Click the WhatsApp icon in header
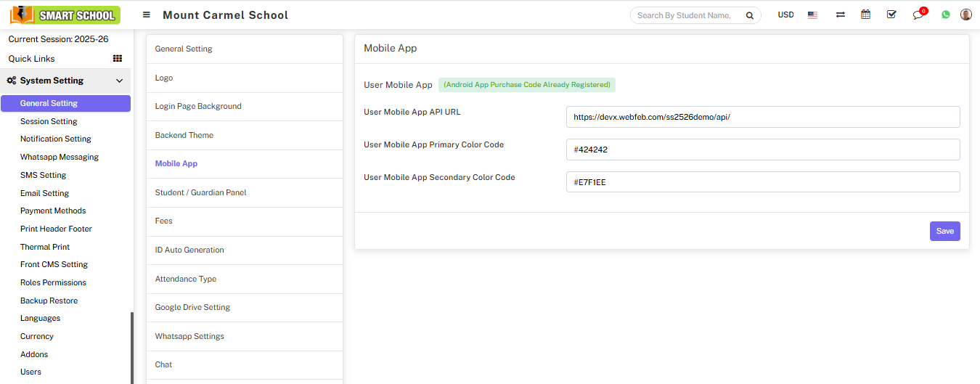Viewport: 980px width, 384px height. [x=945, y=15]
